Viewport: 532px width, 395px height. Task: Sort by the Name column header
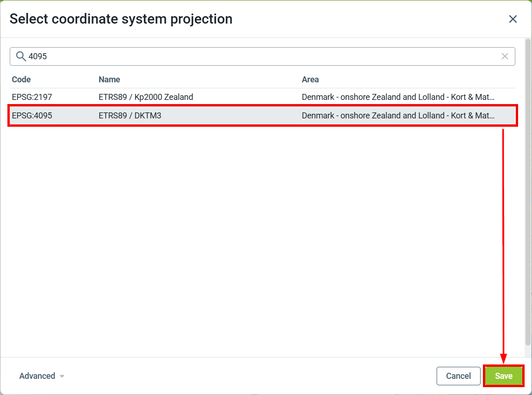(109, 80)
